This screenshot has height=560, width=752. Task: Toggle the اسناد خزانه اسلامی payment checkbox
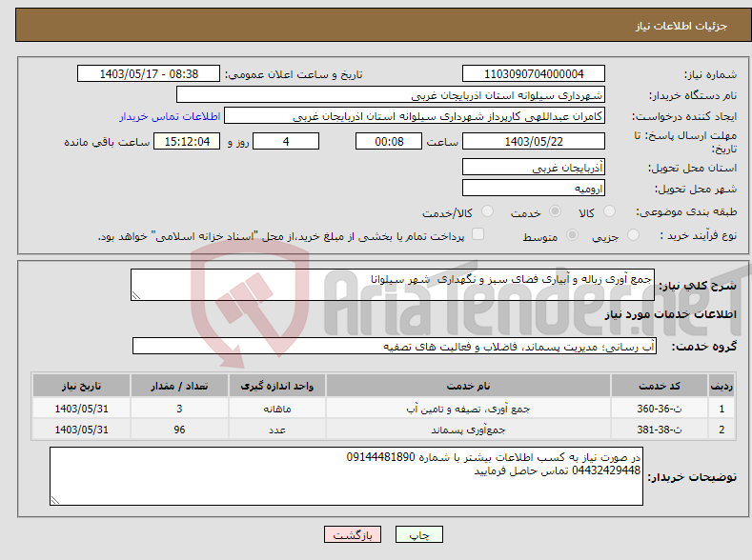pyautogui.click(x=478, y=233)
